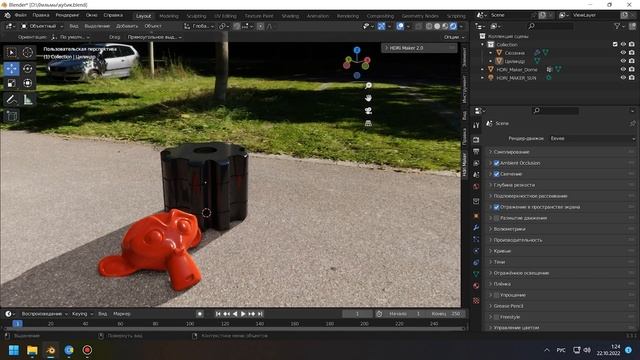The image size is (640, 360).
Task: Open render engine Eevee dropdown
Action: click(x=592, y=138)
